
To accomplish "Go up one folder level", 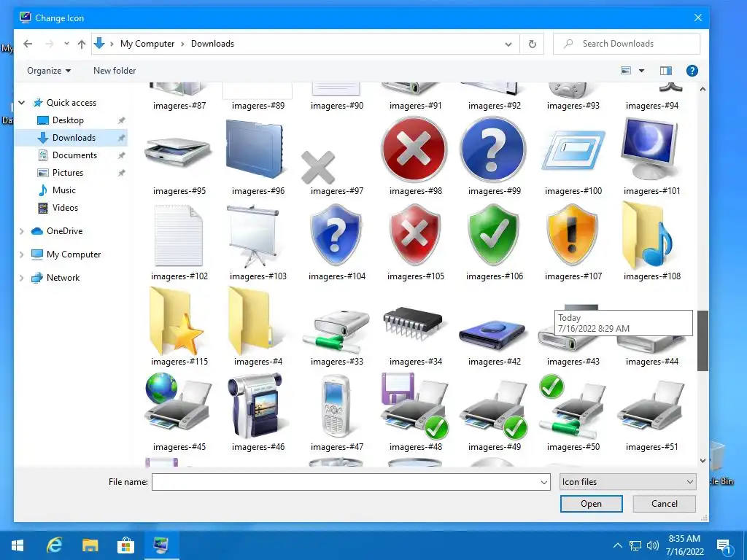I will pyautogui.click(x=82, y=44).
